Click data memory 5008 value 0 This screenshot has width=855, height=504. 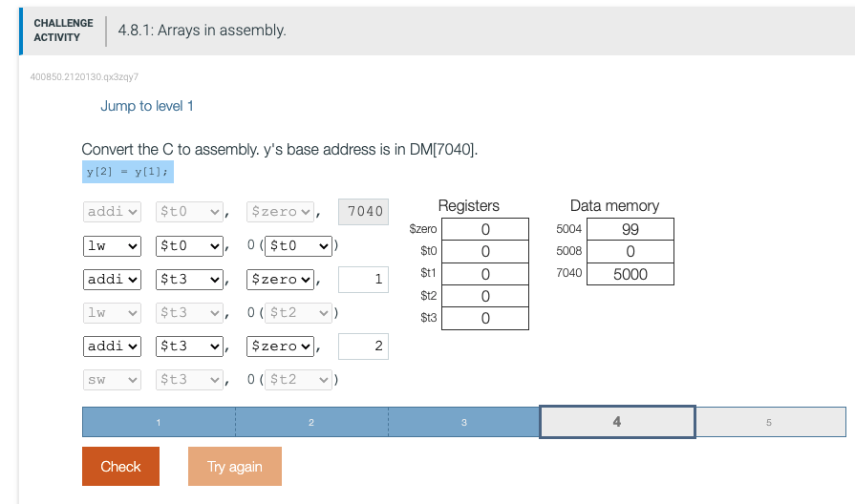[631, 251]
